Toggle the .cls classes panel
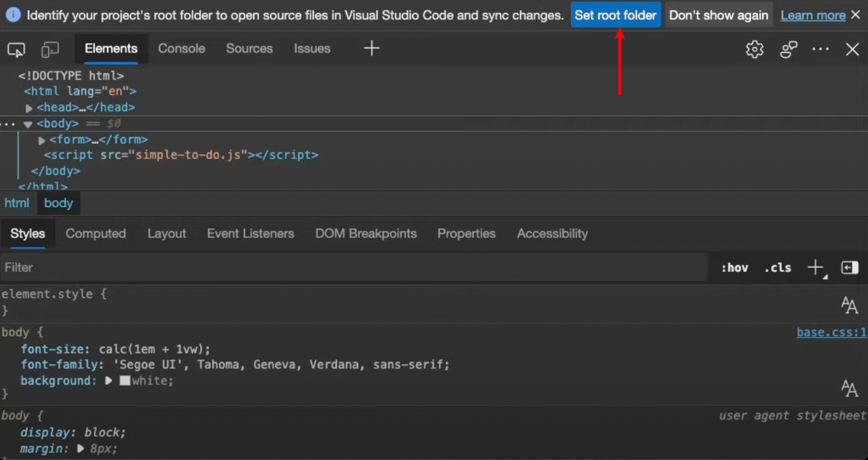The height and width of the screenshot is (460, 868). (x=777, y=268)
